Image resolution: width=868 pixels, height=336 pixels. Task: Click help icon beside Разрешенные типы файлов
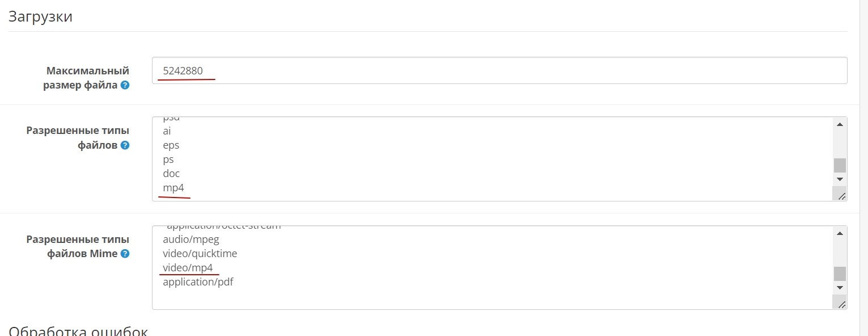125,145
